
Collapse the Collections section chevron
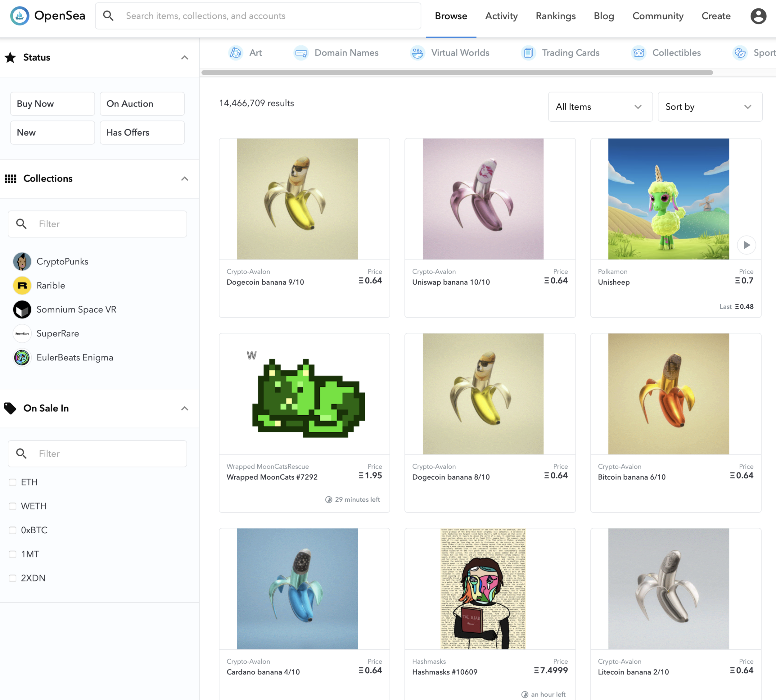coord(185,179)
